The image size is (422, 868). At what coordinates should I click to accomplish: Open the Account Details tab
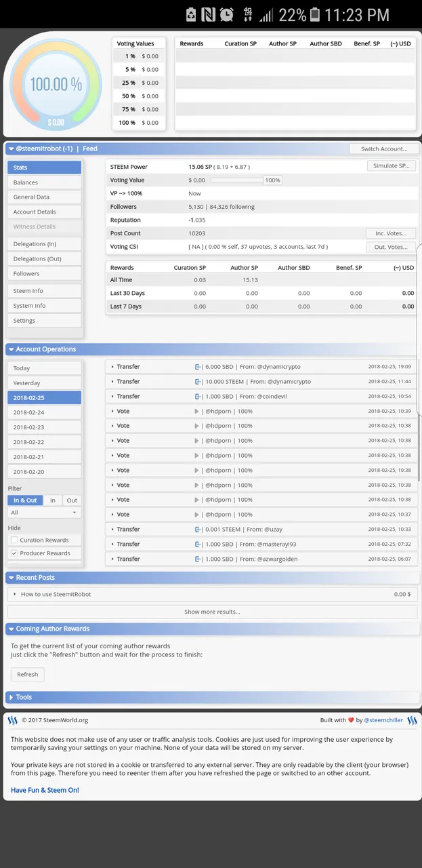[x=44, y=212]
